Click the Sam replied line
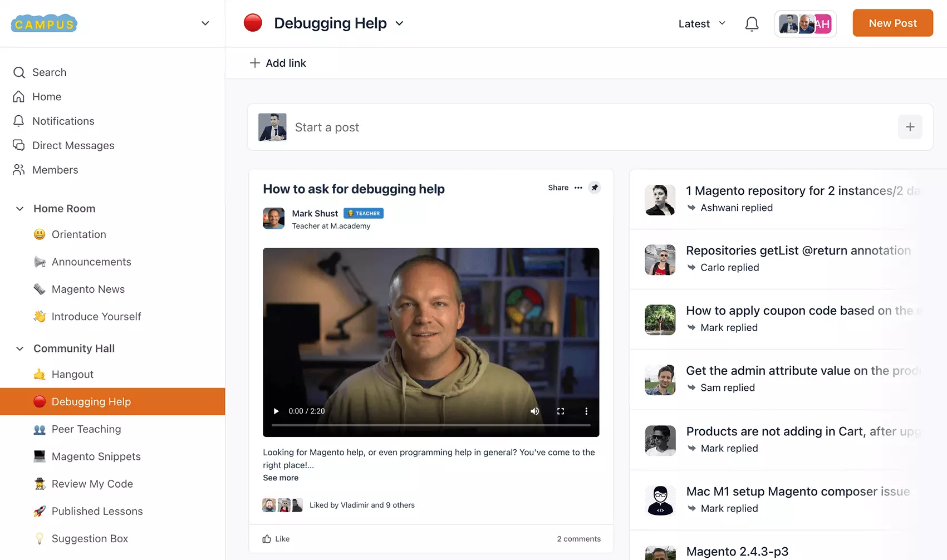The height and width of the screenshot is (560, 947). coord(721,388)
